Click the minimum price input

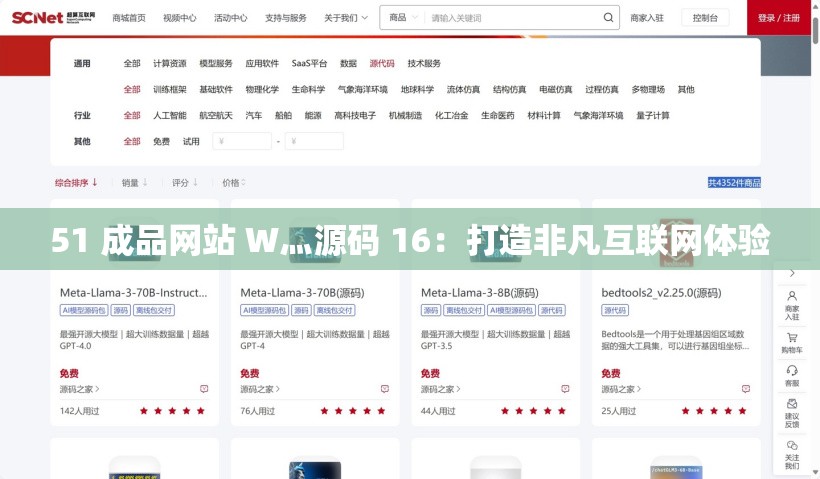pyautogui.click(x=242, y=141)
